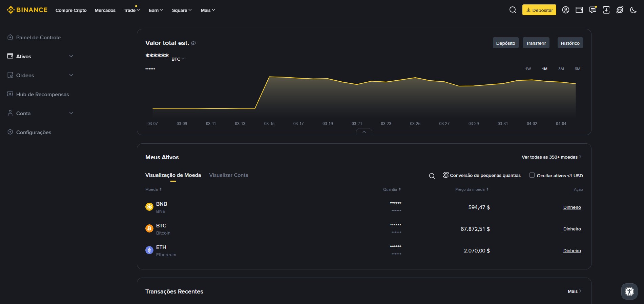The image size is (644, 304).
Task: Switch to Visualização de Moeda tab
Action: 173,175
